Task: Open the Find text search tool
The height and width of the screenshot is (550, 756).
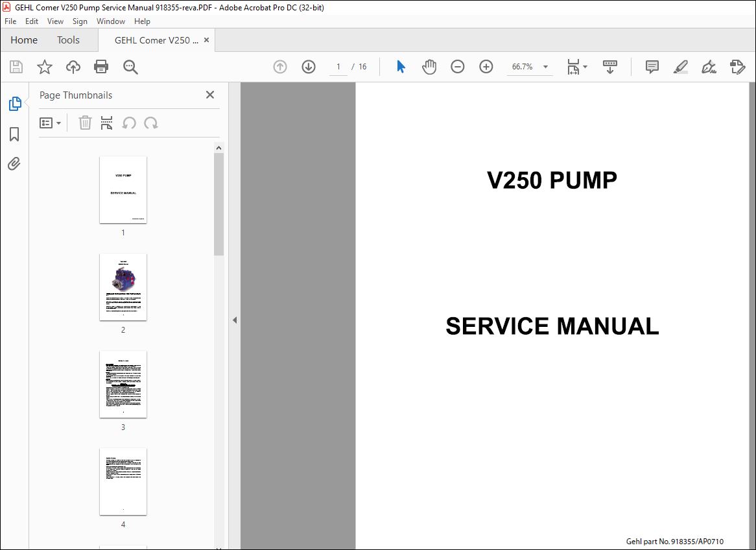Action: click(130, 67)
